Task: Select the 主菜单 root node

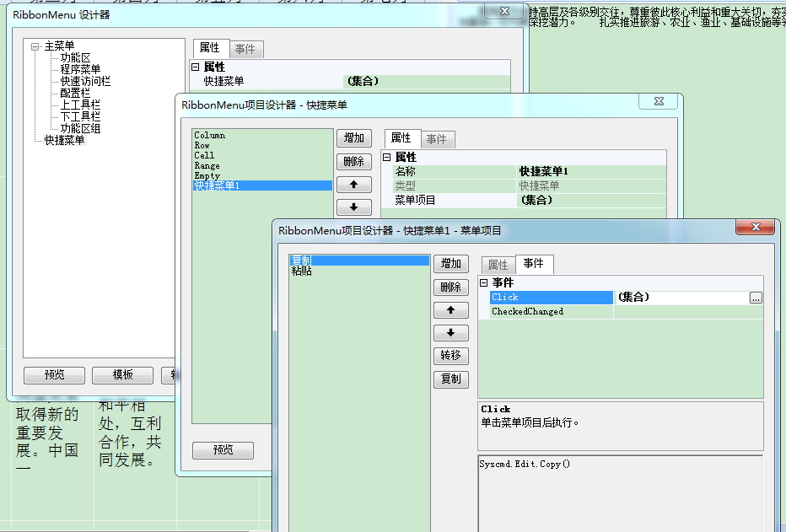Action: [59, 46]
